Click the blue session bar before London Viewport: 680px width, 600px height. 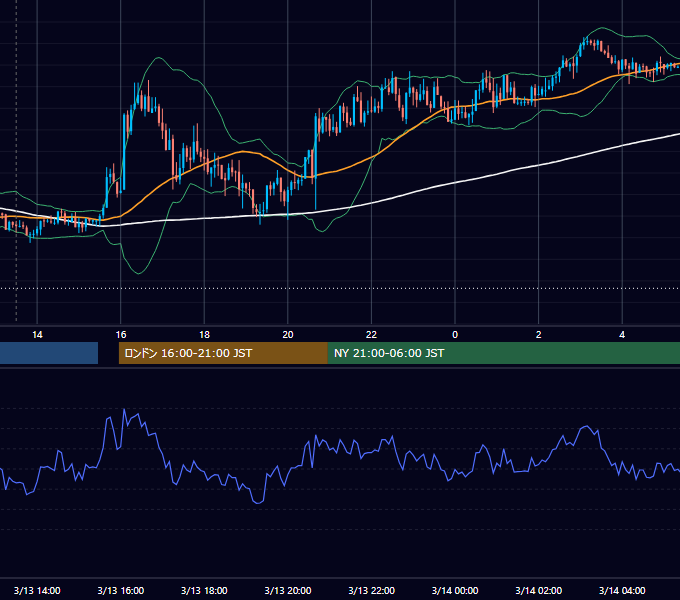[x=49, y=353]
